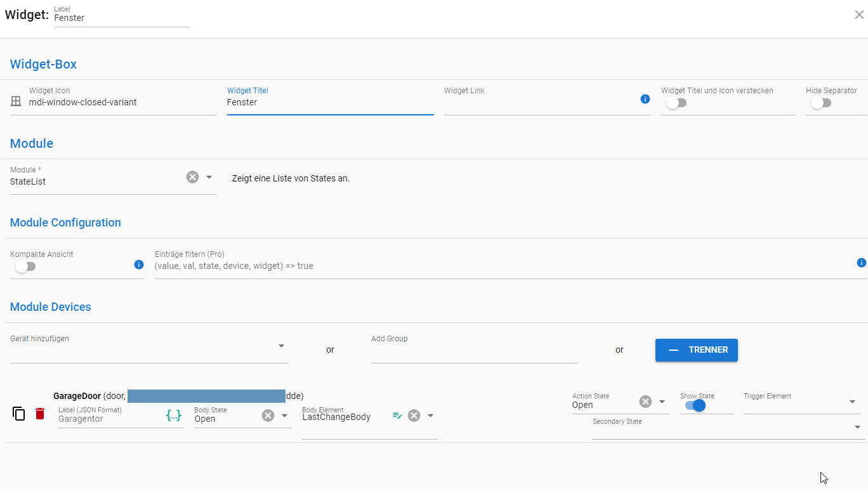Expand the Secondary State dropdown
868x491 pixels.
pyautogui.click(x=857, y=428)
